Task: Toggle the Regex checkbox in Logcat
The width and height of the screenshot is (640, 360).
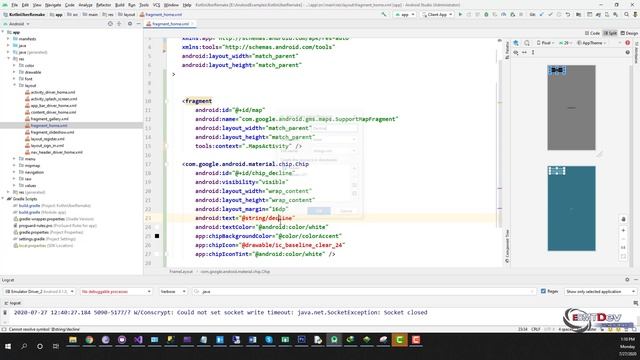Action: click(x=543, y=291)
